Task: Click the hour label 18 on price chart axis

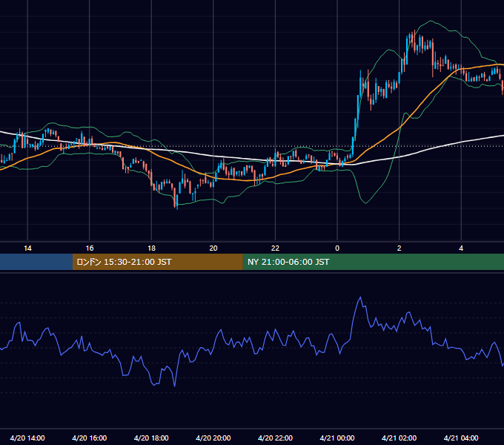Action: 151,248
